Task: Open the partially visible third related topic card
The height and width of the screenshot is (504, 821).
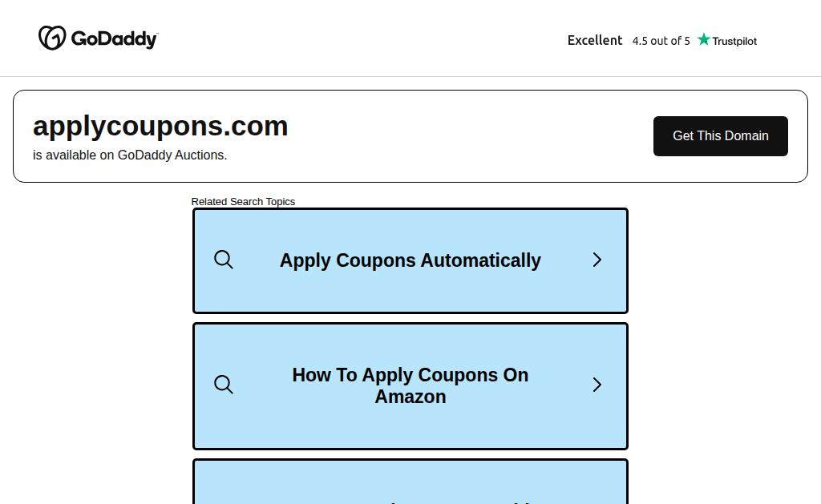Action: coord(410,482)
